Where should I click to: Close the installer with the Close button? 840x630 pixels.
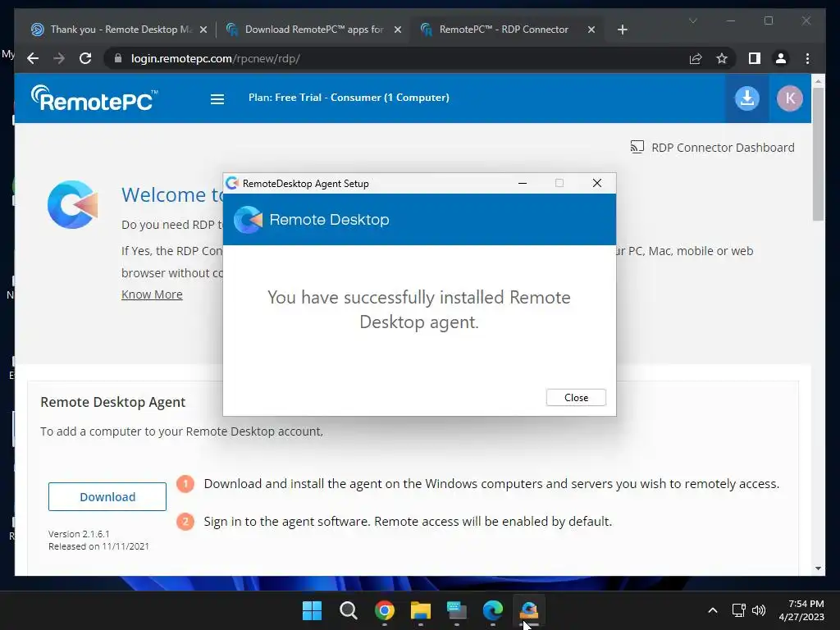(576, 398)
